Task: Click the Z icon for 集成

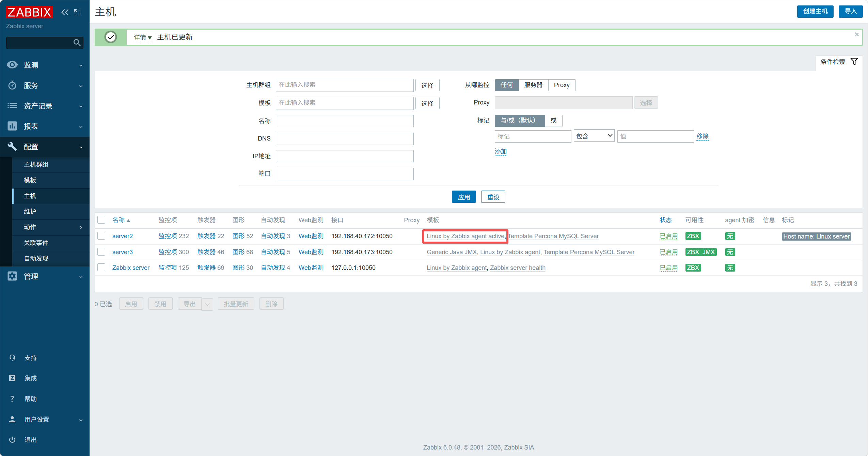Action: tap(12, 378)
